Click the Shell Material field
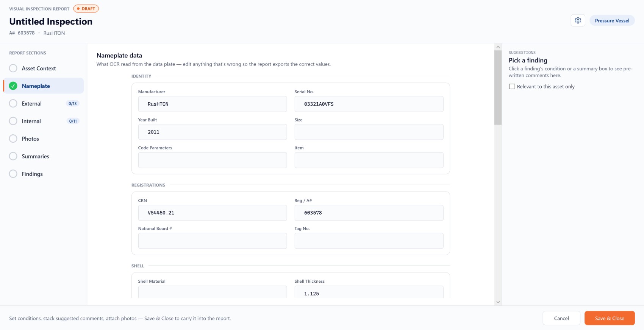 (213, 292)
